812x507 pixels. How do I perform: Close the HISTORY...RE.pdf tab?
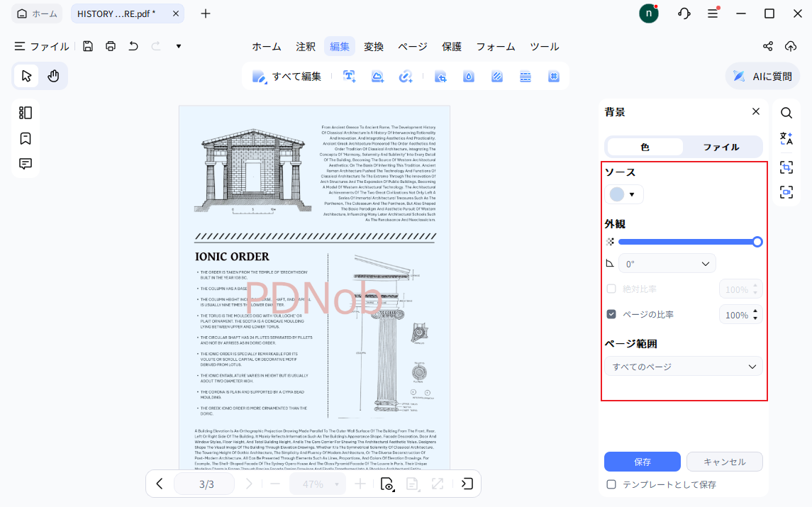(176, 13)
